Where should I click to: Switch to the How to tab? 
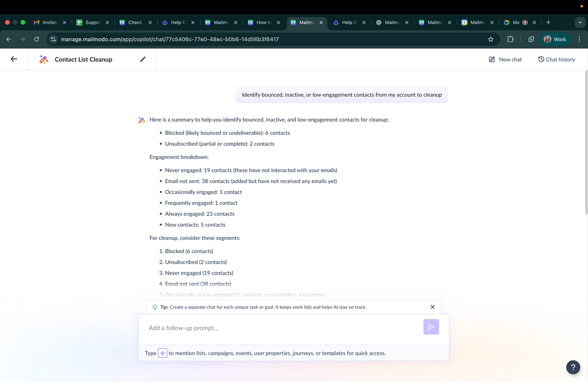(x=262, y=22)
